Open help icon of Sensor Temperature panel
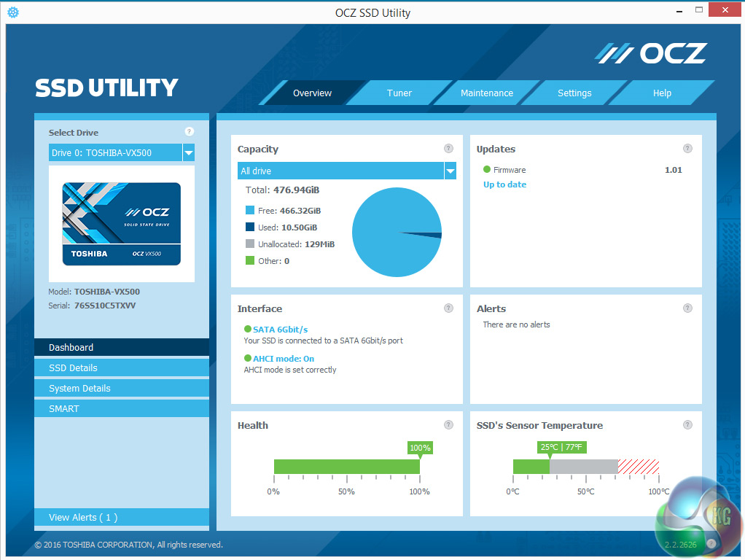Viewport: 745px width, 560px height. pos(687,424)
